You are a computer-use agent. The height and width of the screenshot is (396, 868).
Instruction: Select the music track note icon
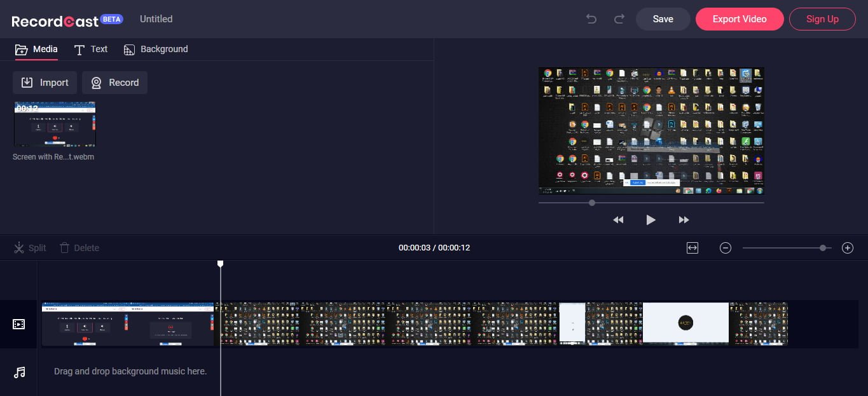tap(19, 372)
